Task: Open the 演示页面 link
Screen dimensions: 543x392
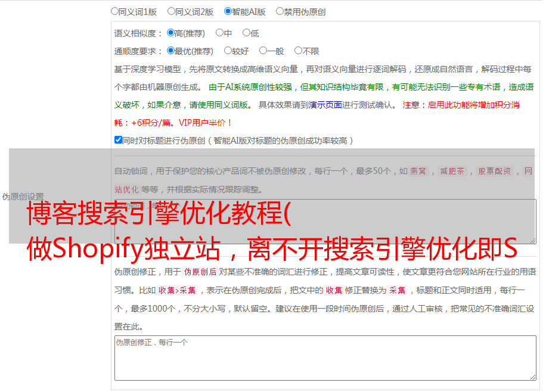Action: pyautogui.click(x=325, y=105)
